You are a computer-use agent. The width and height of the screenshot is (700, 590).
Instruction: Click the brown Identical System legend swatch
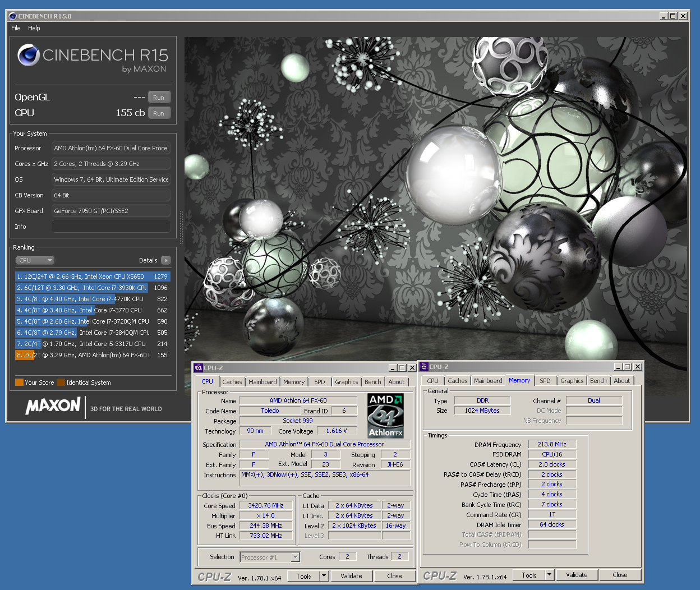pyautogui.click(x=61, y=382)
